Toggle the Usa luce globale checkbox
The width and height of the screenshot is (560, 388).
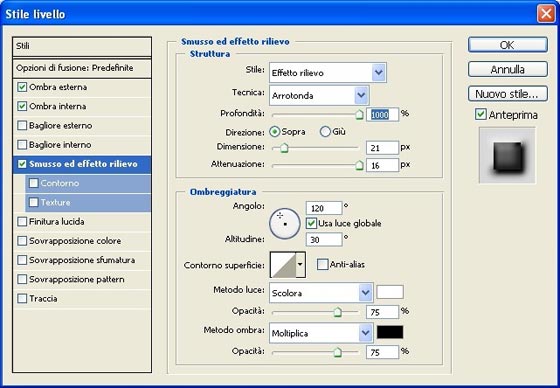click(311, 224)
